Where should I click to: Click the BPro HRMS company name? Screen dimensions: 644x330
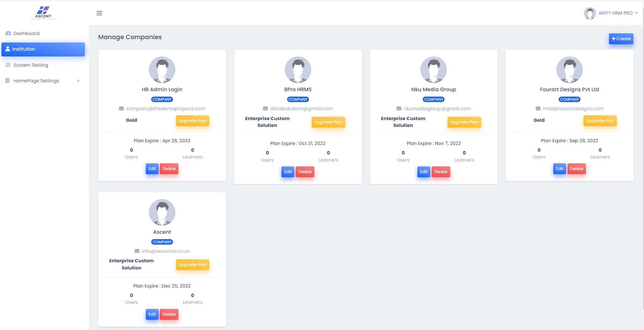click(298, 89)
